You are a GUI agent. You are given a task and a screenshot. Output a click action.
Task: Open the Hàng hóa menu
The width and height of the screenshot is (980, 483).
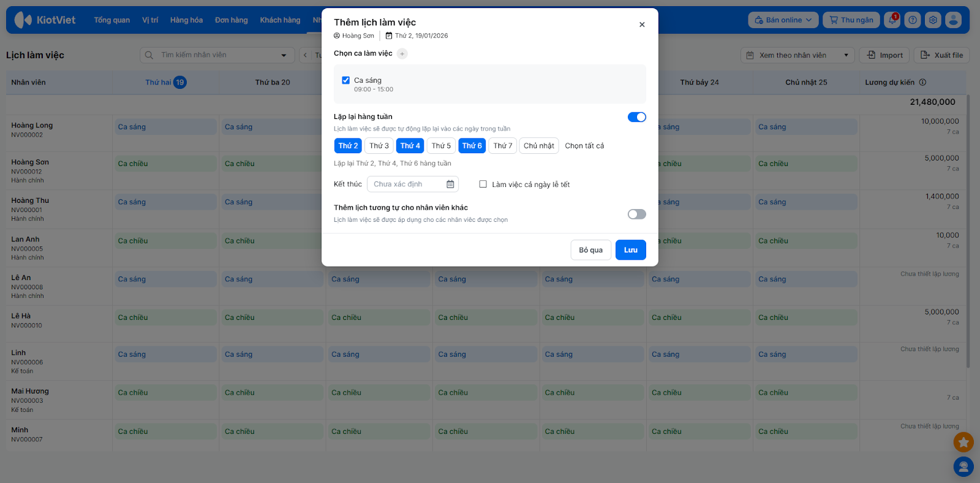186,20
